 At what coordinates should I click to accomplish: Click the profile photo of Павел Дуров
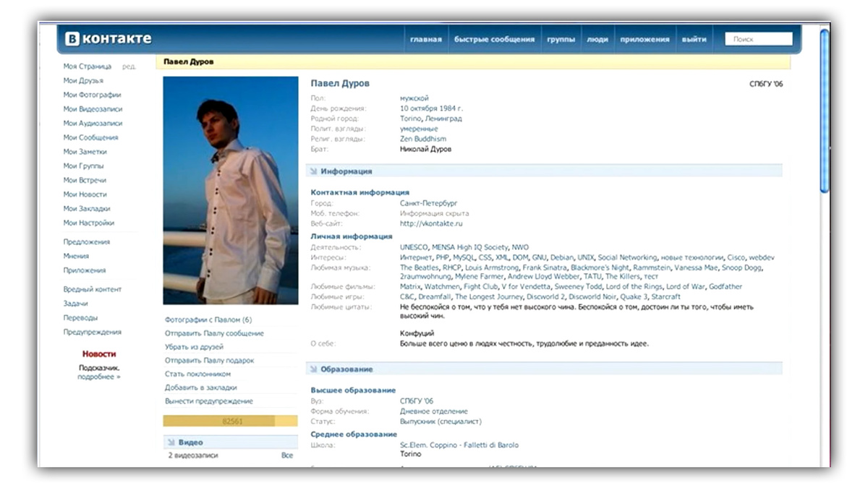[x=231, y=190]
